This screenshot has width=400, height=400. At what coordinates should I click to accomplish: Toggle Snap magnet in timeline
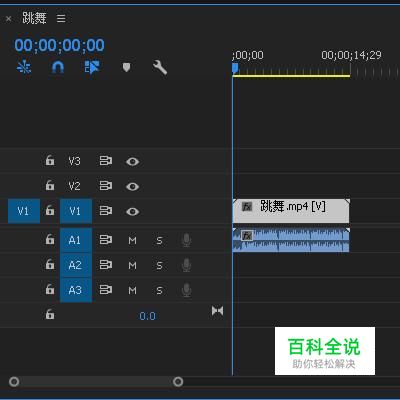(58, 67)
